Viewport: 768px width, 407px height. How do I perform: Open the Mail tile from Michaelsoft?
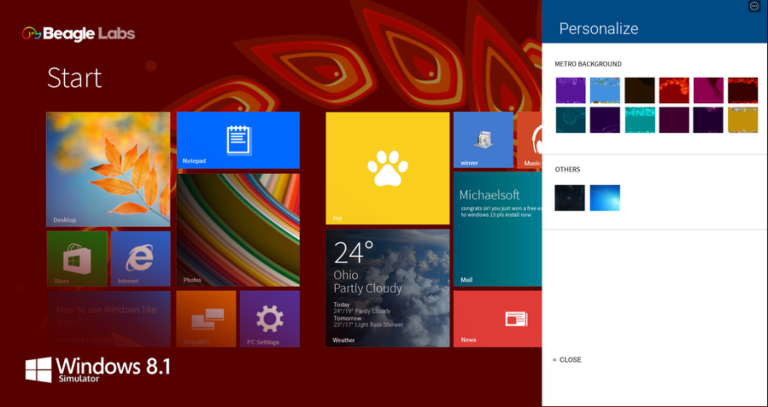(x=498, y=229)
